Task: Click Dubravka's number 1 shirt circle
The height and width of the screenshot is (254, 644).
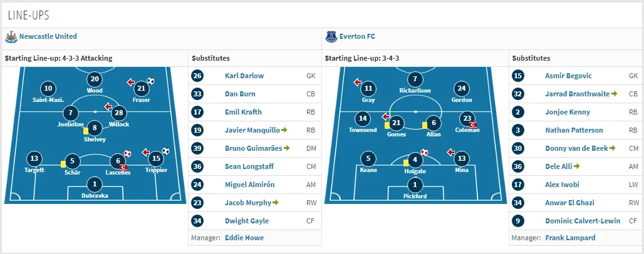Action: [95, 185]
